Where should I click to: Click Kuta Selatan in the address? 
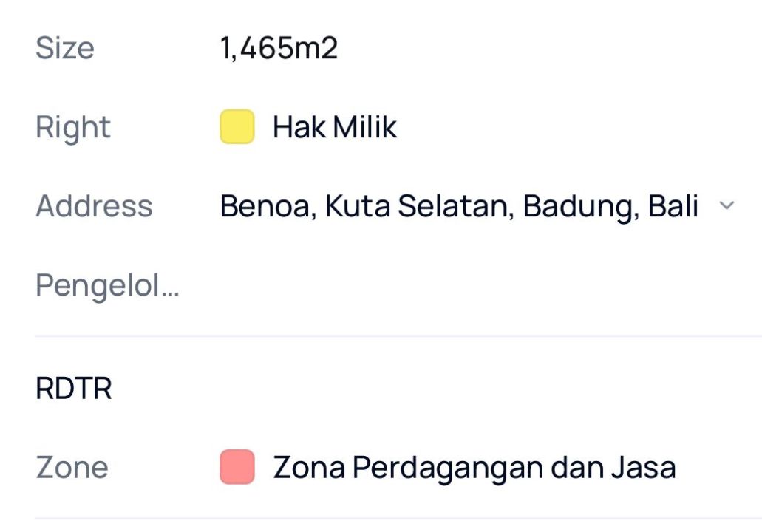pos(419,206)
